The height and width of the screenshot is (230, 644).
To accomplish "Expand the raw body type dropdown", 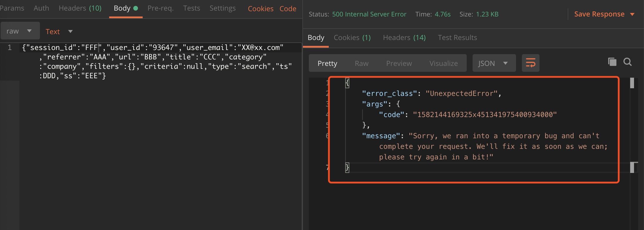I will (20, 31).
